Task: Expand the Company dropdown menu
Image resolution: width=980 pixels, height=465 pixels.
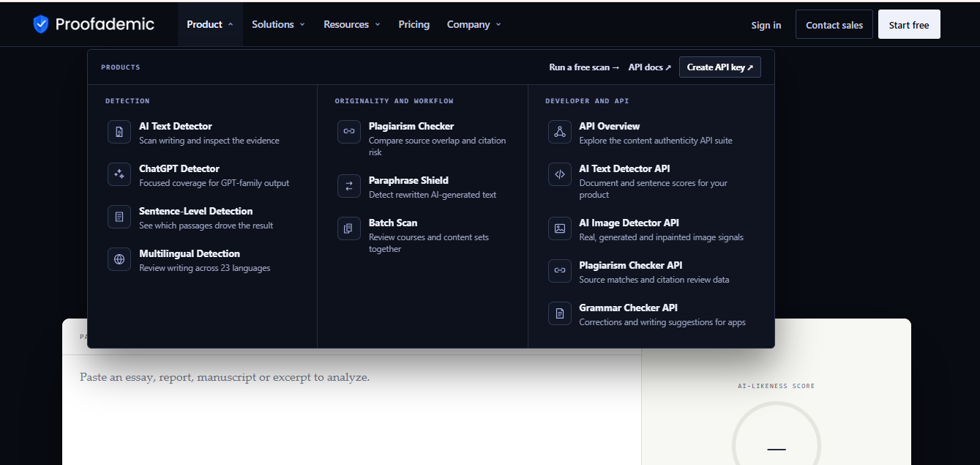Action: [x=474, y=24]
